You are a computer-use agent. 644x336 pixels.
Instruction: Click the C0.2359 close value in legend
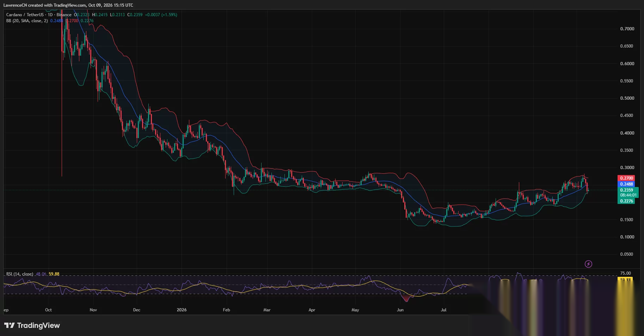pos(135,15)
